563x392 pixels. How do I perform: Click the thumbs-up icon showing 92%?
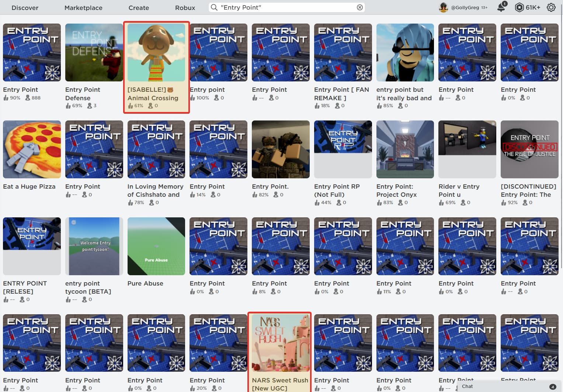click(x=504, y=203)
